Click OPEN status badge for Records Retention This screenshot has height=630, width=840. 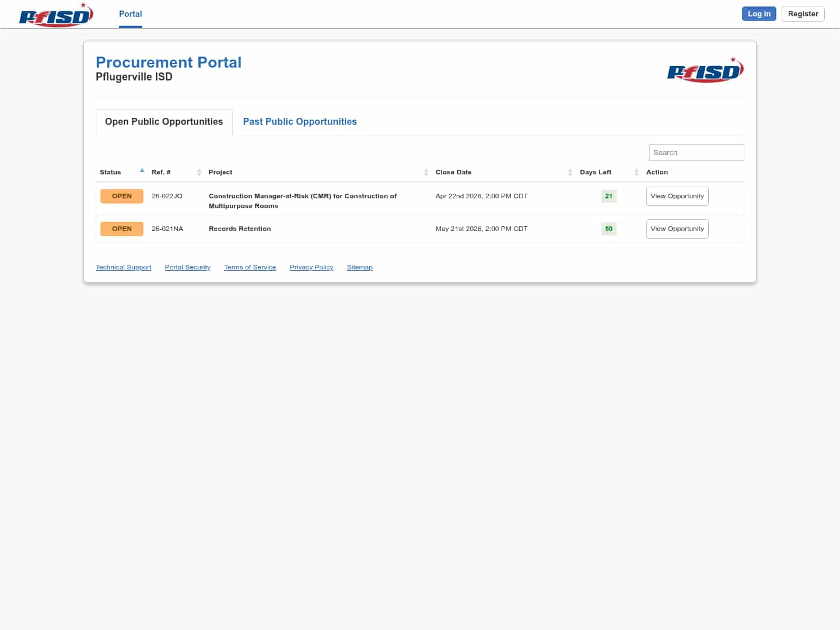click(122, 229)
